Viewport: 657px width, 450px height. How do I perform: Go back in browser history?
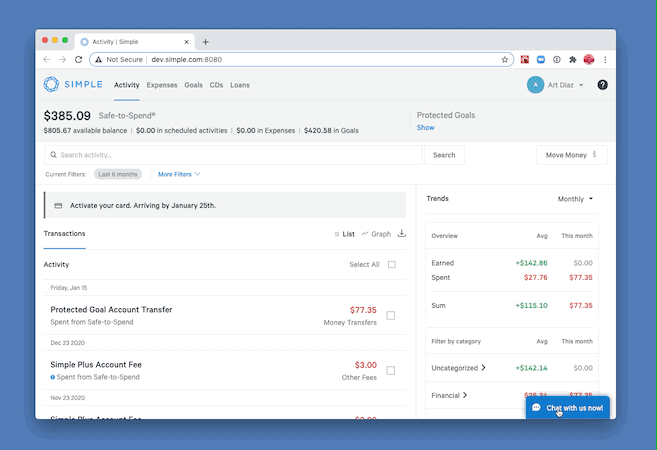[x=47, y=59]
